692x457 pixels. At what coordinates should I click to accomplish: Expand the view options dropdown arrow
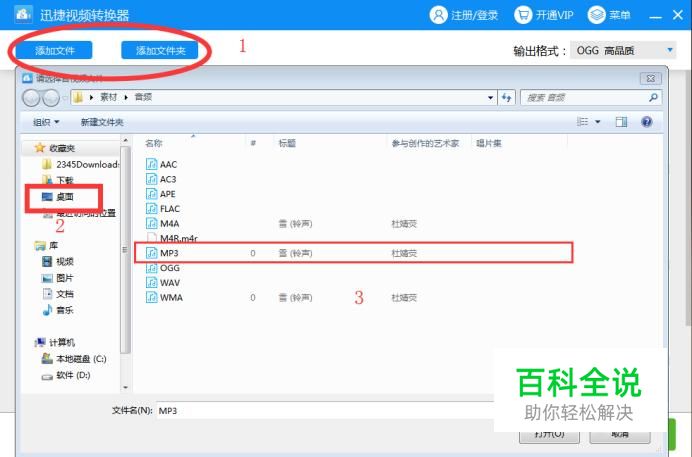tap(598, 122)
